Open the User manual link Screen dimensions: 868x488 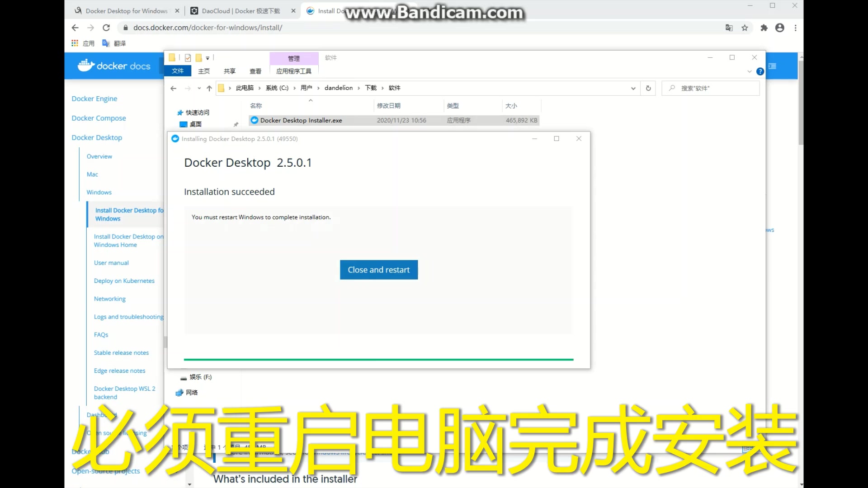pyautogui.click(x=111, y=263)
